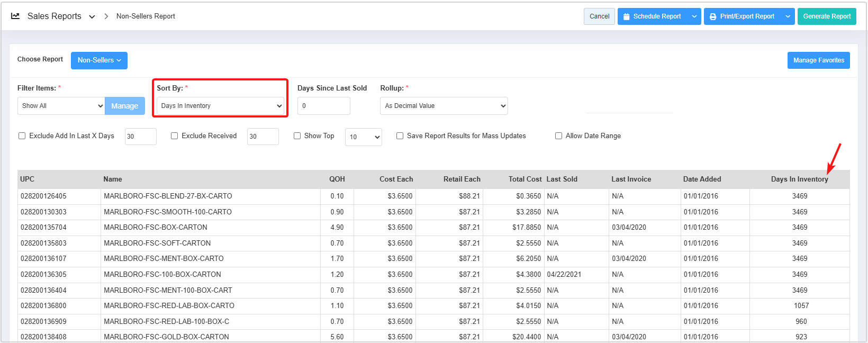Open the Schedule Report dropdown arrow
The width and height of the screenshot is (868, 343).
click(694, 16)
